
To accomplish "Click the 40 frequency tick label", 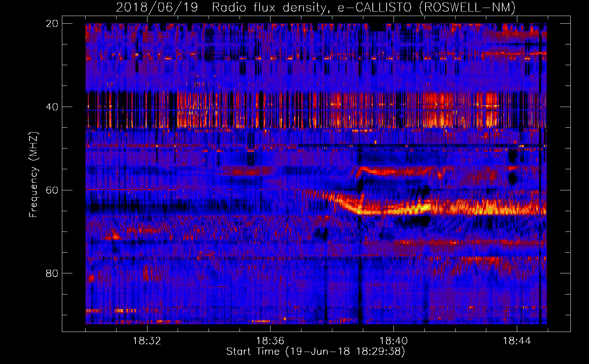I will pyautogui.click(x=52, y=107).
